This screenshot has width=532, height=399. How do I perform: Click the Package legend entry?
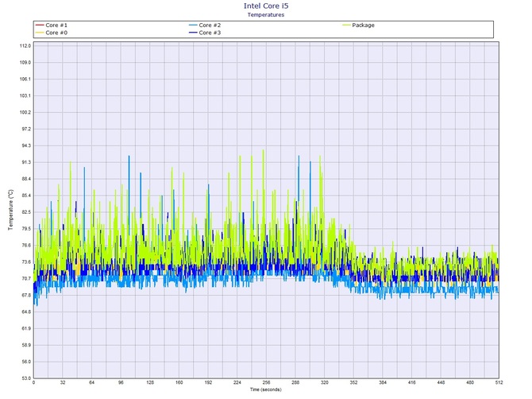tap(358, 25)
